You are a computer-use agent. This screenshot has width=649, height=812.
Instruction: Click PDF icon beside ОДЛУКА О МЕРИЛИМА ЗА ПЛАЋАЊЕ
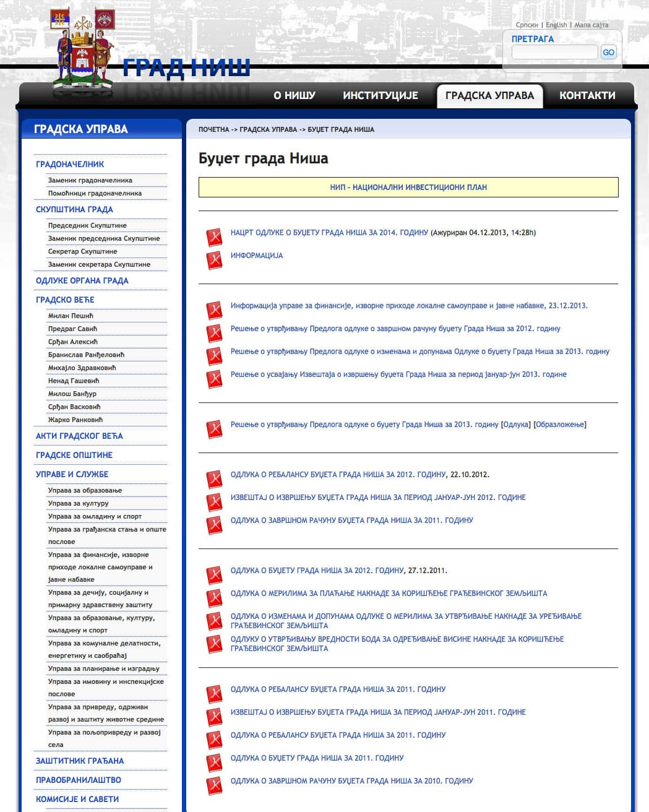coord(214,598)
